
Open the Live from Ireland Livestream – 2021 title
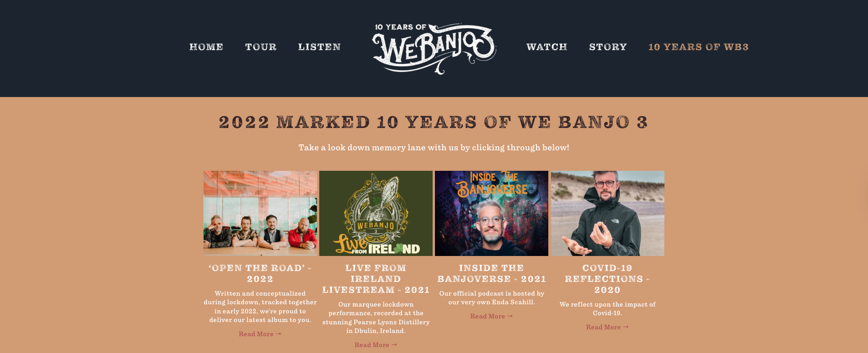[376, 279]
